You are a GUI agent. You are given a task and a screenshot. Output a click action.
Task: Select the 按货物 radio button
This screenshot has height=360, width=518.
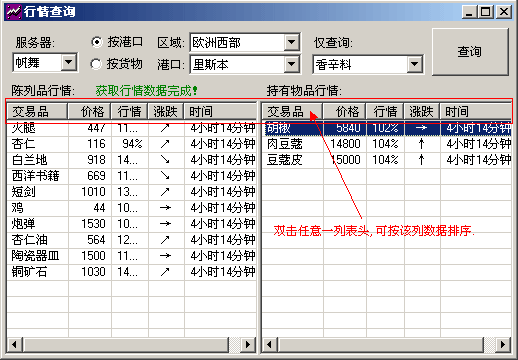pyautogui.click(x=96, y=64)
